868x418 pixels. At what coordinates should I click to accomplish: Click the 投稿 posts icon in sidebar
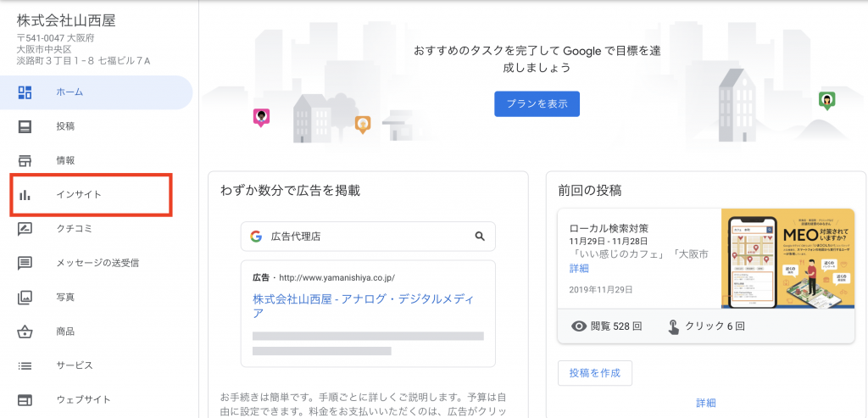(25, 127)
